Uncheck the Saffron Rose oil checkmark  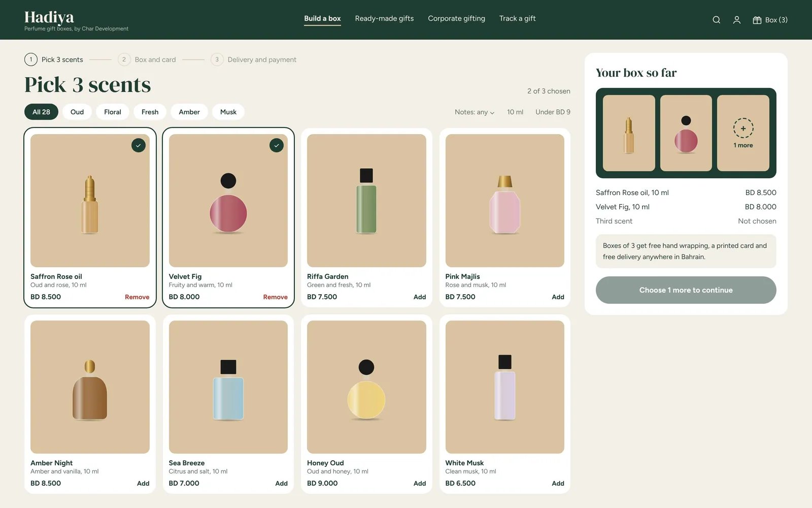tap(139, 145)
